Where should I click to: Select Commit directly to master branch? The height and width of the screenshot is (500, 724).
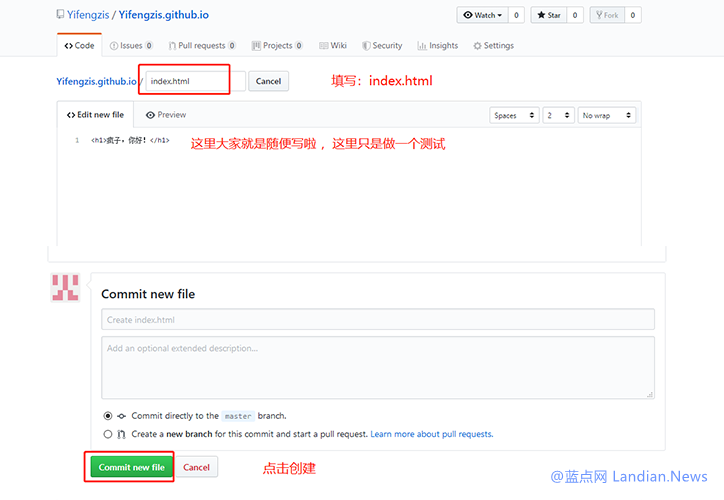coord(108,416)
